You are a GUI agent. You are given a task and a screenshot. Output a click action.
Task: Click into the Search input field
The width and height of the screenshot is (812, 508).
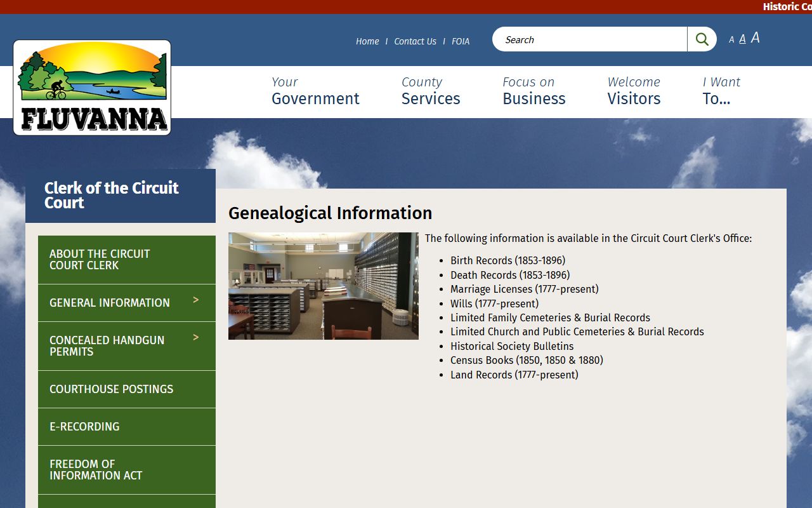(590, 39)
